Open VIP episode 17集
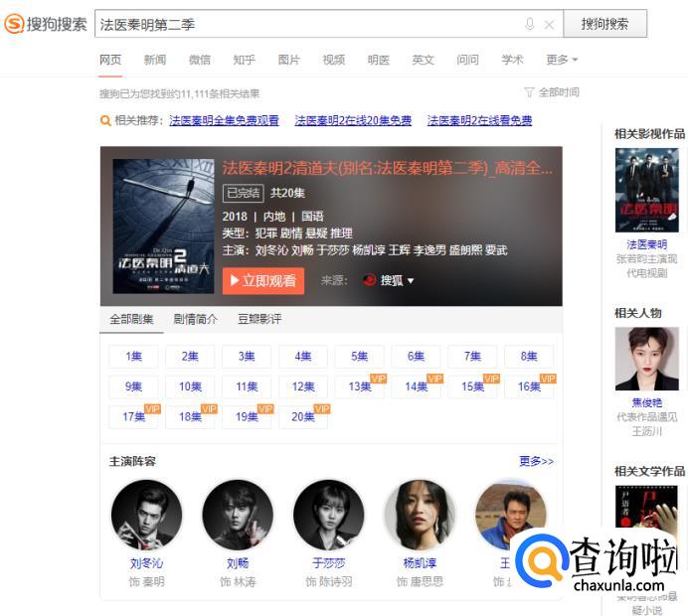This screenshot has height=616, width=688. [x=133, y=417]
